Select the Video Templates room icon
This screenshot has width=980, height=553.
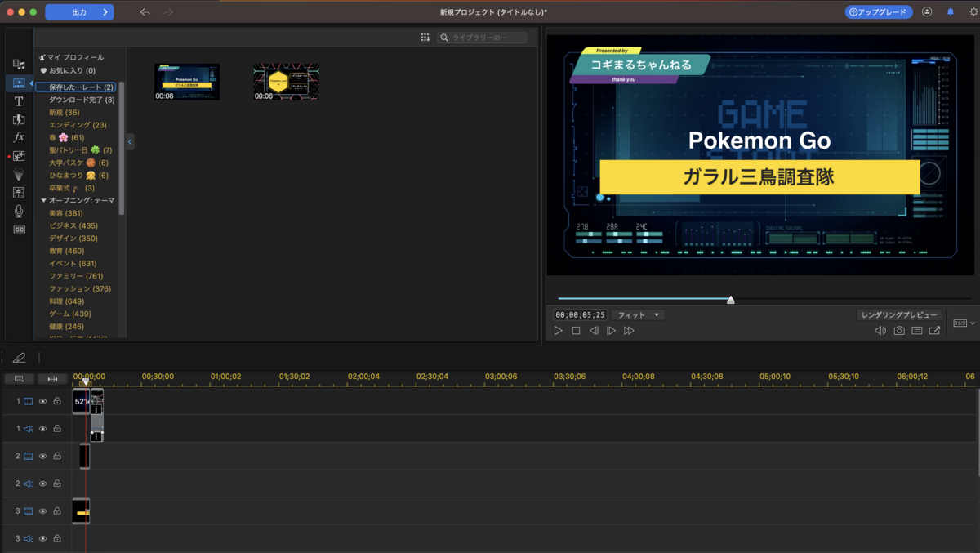(x=19, y=83)
